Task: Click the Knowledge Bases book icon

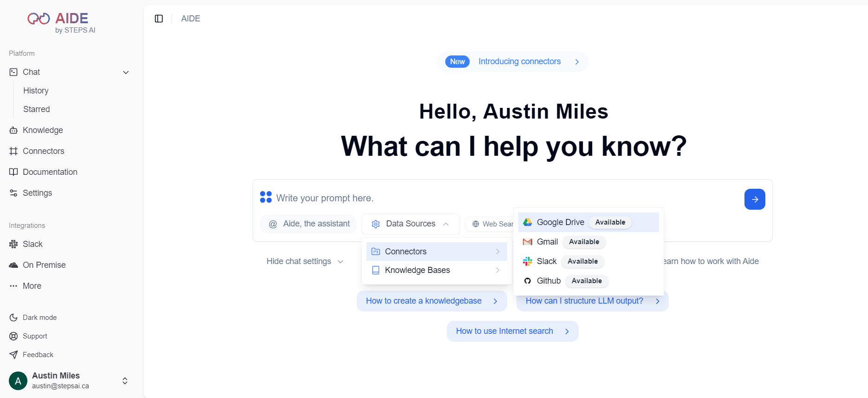Action: tap(376, 270)
